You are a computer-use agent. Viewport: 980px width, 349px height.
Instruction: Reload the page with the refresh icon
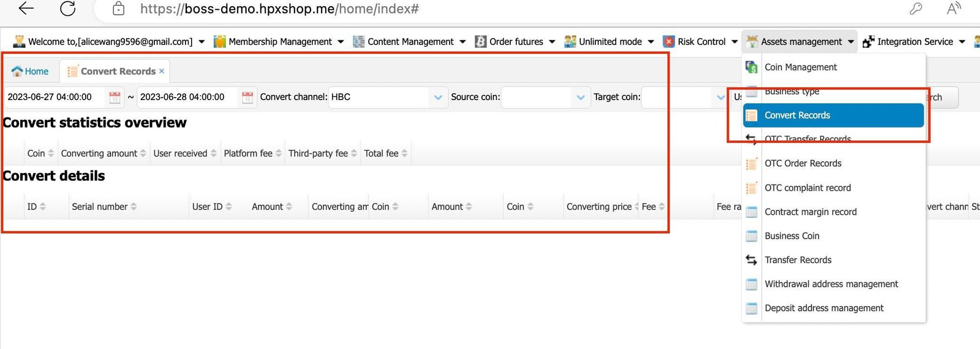pos(67,9)
